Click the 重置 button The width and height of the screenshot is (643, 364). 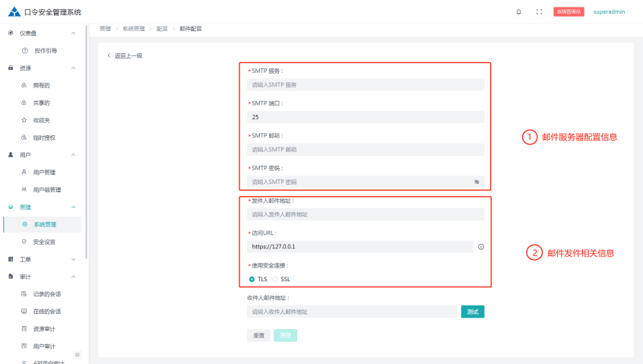(x=258, y=335)
